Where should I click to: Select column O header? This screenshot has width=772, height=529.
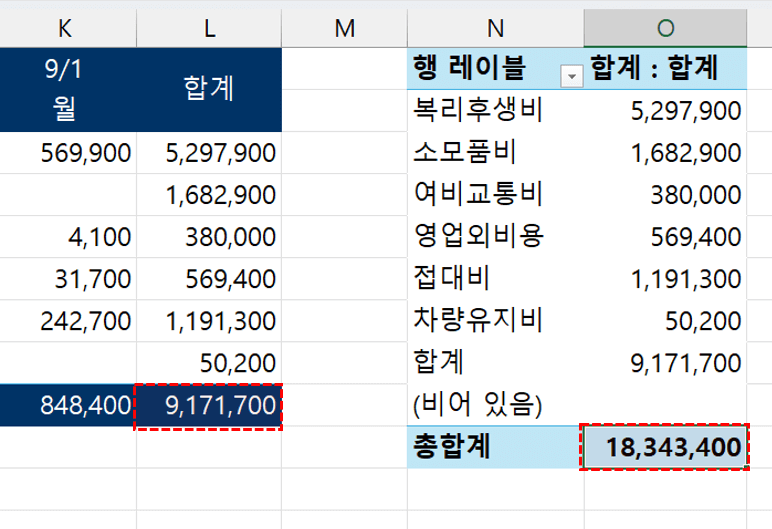click(666, 28)
